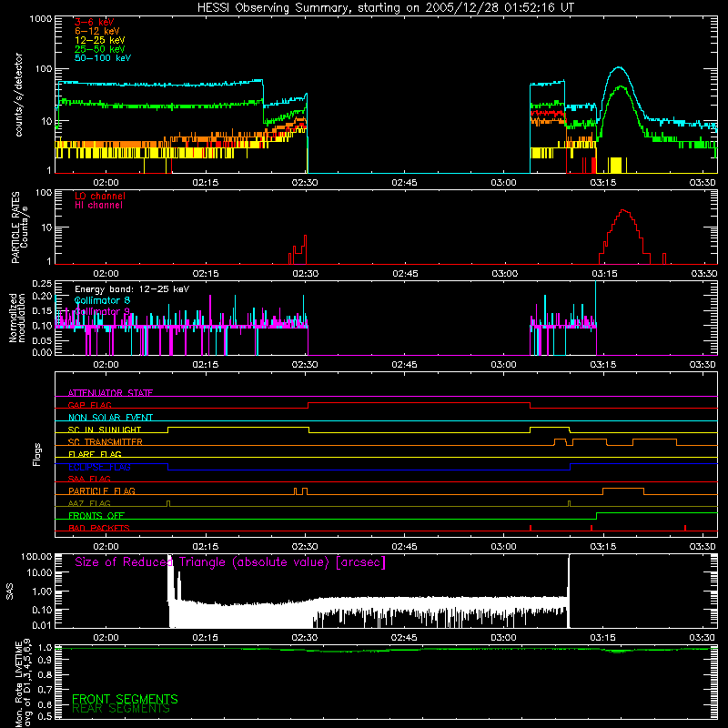The height and width of the screenshot is (728, 728).
Task: Click the FRONTS OFF flag label
Action: 96,515
